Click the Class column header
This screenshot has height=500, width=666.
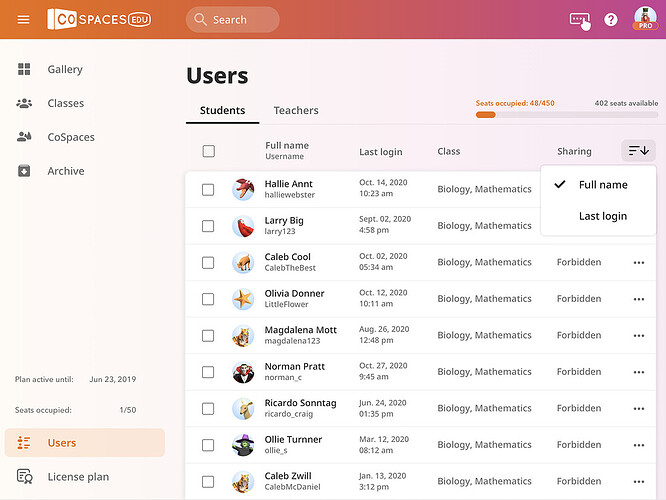click(x=449, y=151)
